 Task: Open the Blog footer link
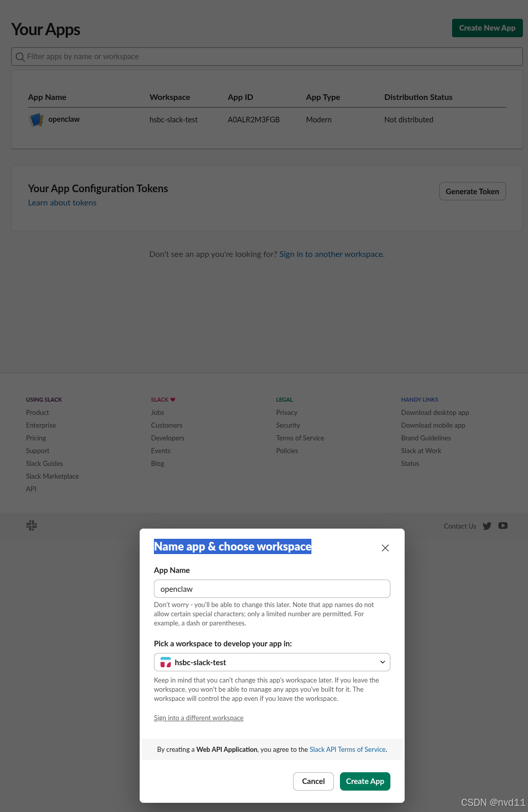(x=157, y=463)
